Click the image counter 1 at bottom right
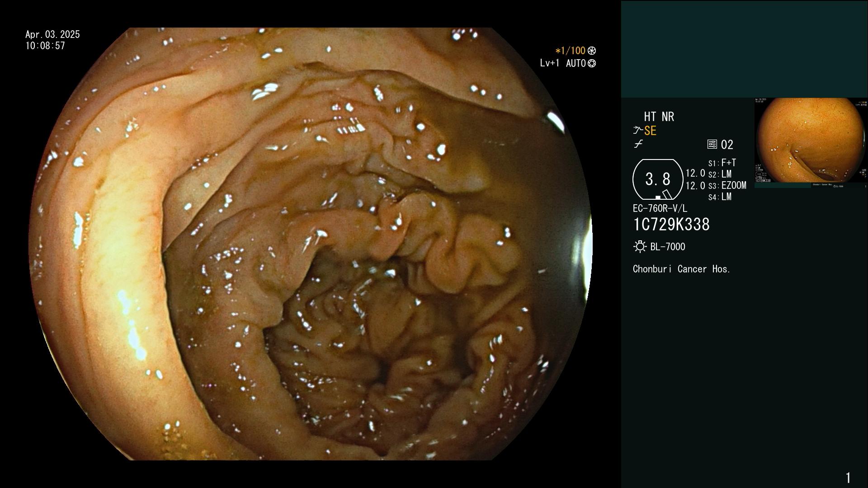 pos(848,478)
